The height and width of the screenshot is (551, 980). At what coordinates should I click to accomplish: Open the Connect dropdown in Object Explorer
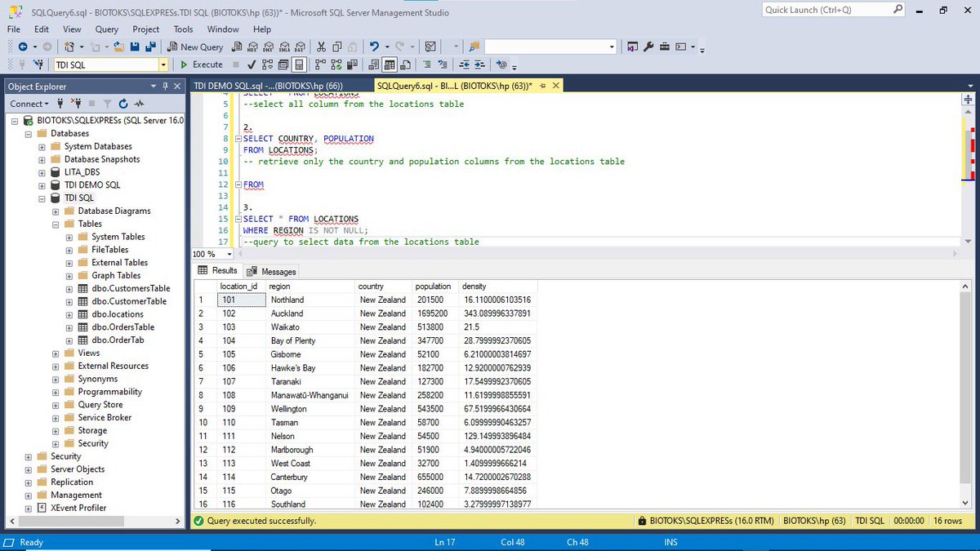point(29,104)
